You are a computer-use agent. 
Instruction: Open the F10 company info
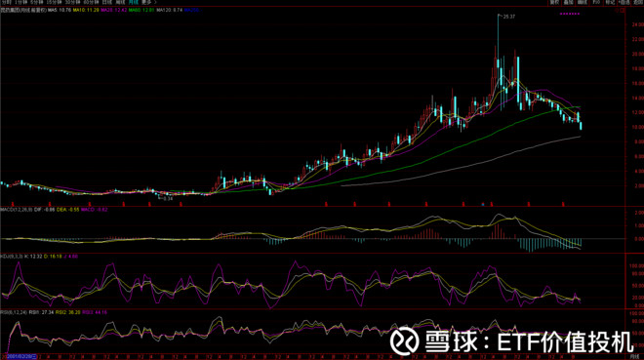click(596, 3)
